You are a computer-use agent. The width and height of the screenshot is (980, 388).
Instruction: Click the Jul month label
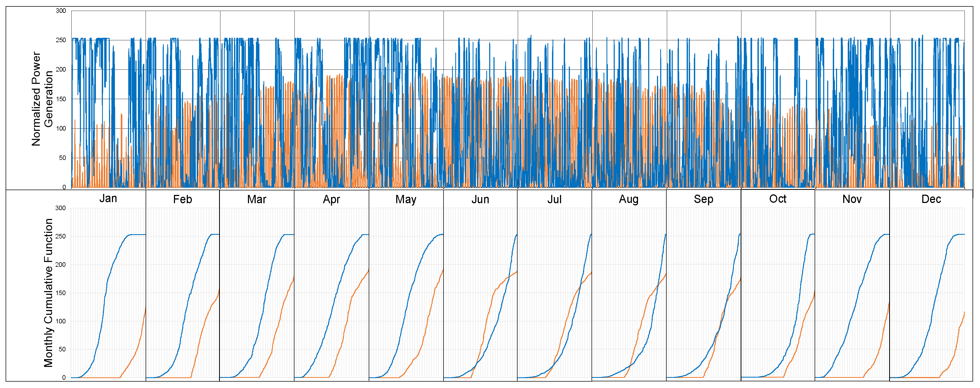[x=554, y=199]
